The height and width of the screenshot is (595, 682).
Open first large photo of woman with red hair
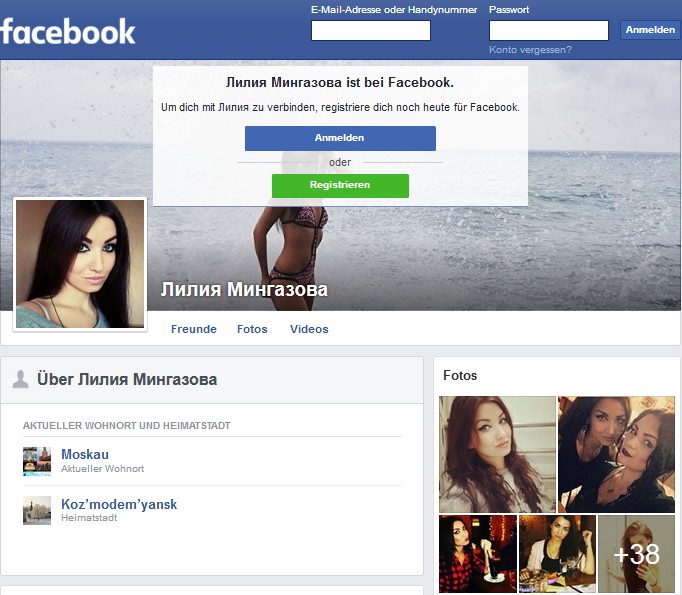click(x=497, y=454)
